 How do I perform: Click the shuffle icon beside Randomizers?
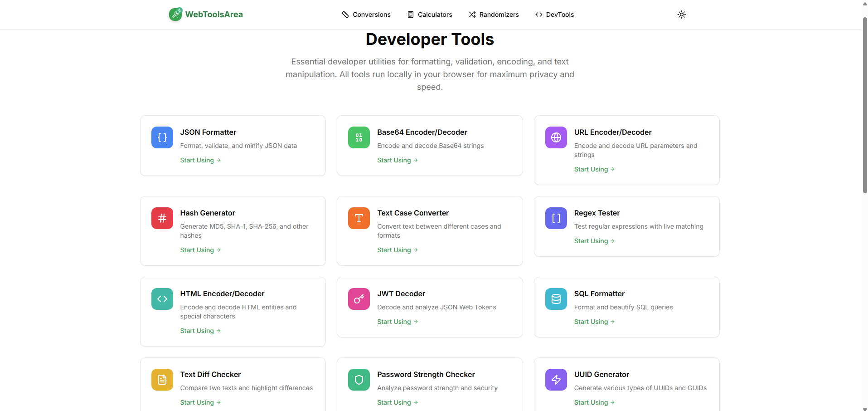click(x=472, y=15)
